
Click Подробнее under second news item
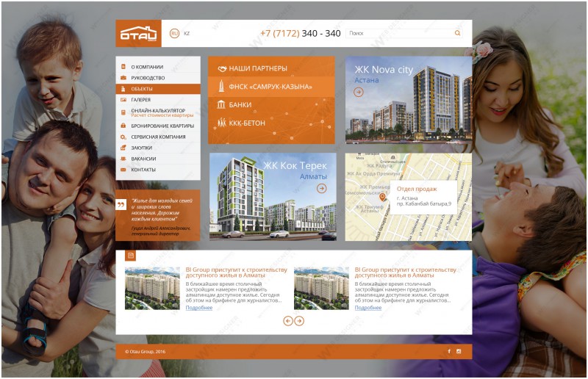[368, 308]
